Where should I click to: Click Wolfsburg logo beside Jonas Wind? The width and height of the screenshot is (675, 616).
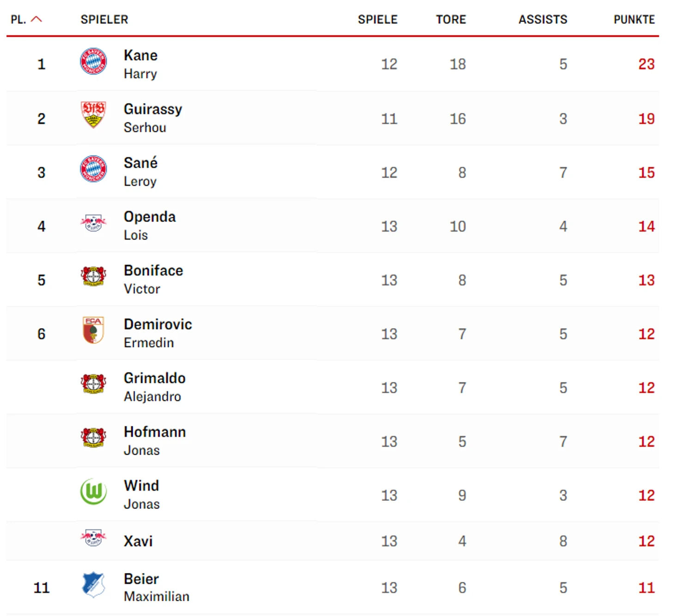[93, 492]
